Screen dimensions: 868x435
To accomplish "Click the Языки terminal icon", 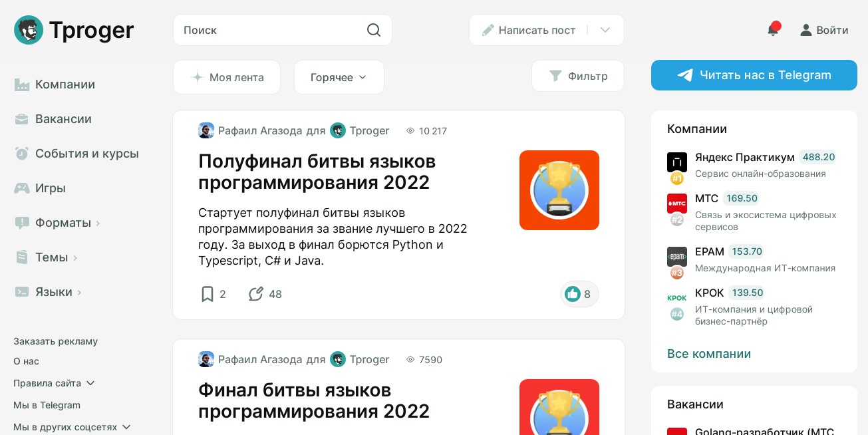I will click(22, 292).
